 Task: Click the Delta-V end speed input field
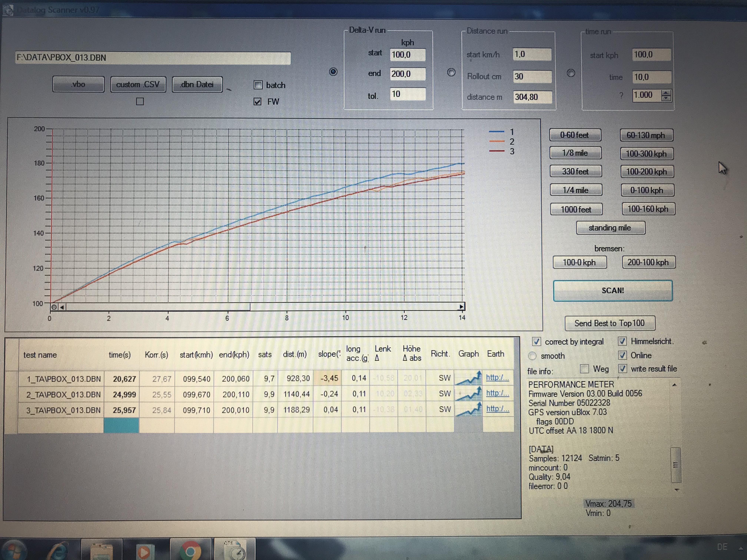tap(408, 74)
